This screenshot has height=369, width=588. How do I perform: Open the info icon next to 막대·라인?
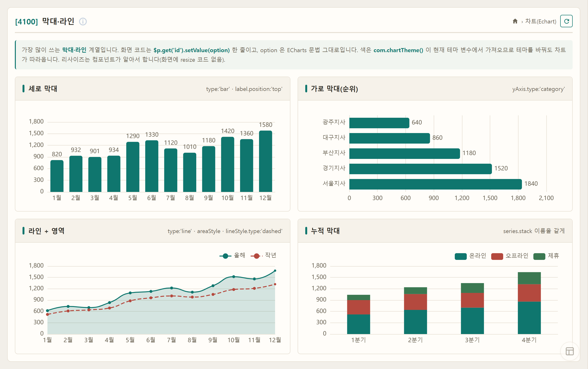coord(83,22)
